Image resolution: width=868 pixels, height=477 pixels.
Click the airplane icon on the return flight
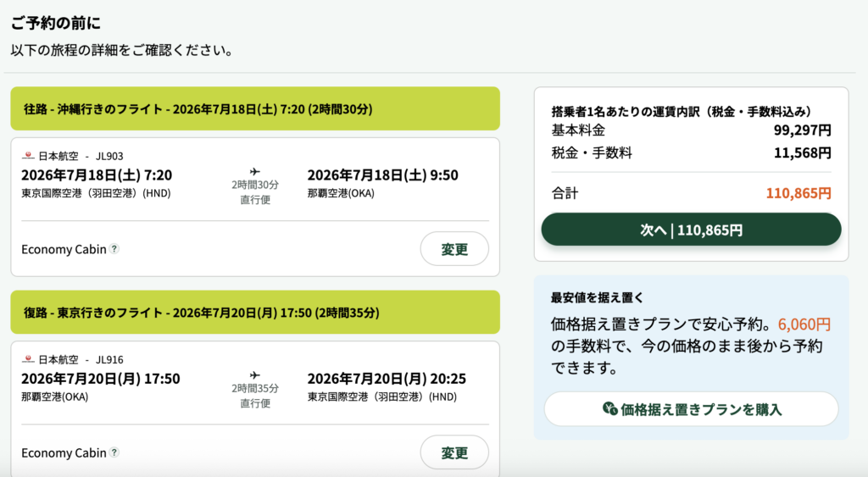(255, 374)
